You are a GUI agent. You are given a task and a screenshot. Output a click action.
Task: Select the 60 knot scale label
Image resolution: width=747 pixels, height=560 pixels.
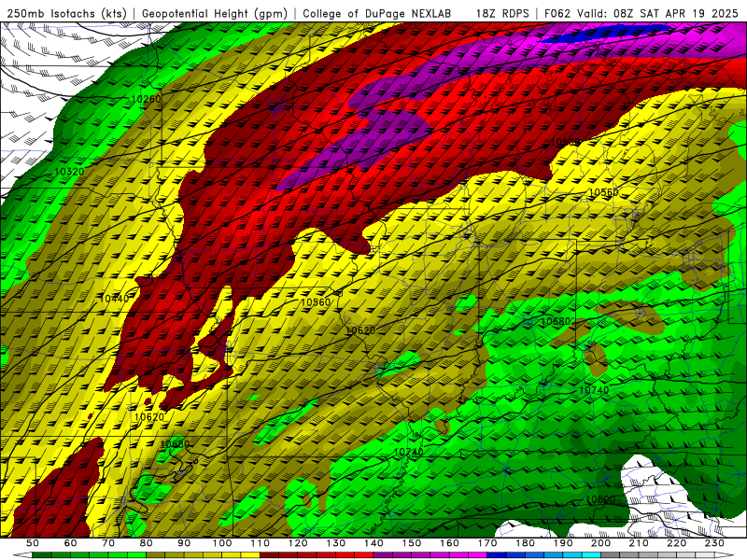point(71,543)
